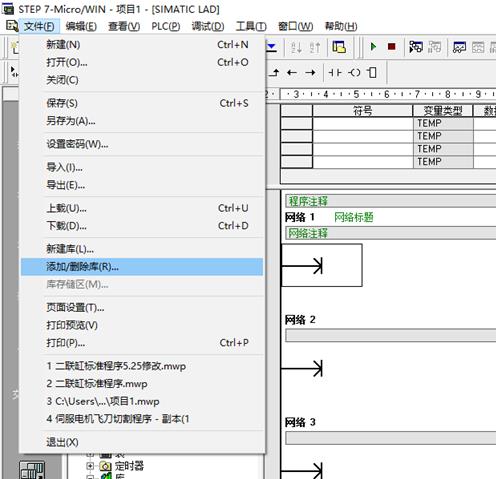Viewport: 496px width, 479px height.
Task: Choose 页面设置(T)... menu entry
Action: click(142, 307)
